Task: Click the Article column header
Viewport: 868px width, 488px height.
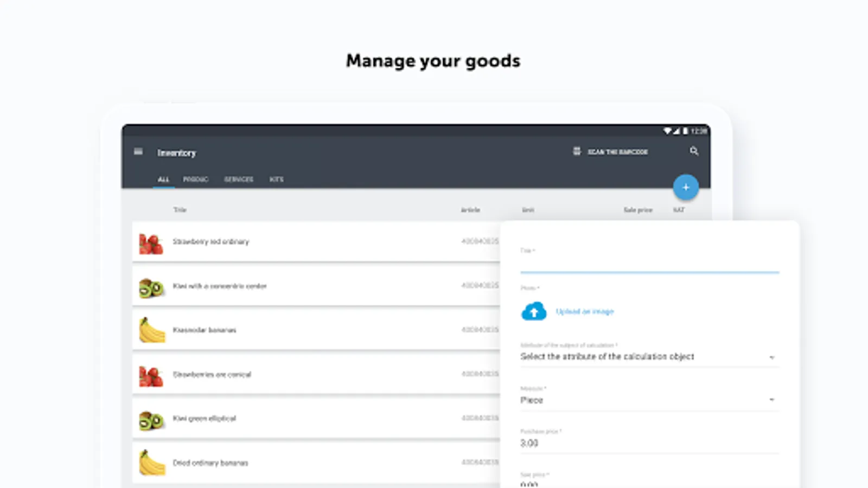Action: pos(470,210)
